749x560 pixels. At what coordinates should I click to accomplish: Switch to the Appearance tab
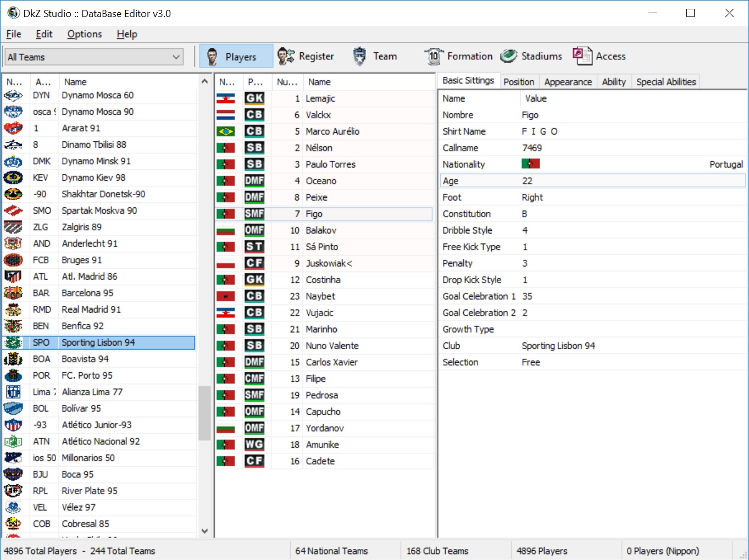pyautogui.click(x=568, y=82)
